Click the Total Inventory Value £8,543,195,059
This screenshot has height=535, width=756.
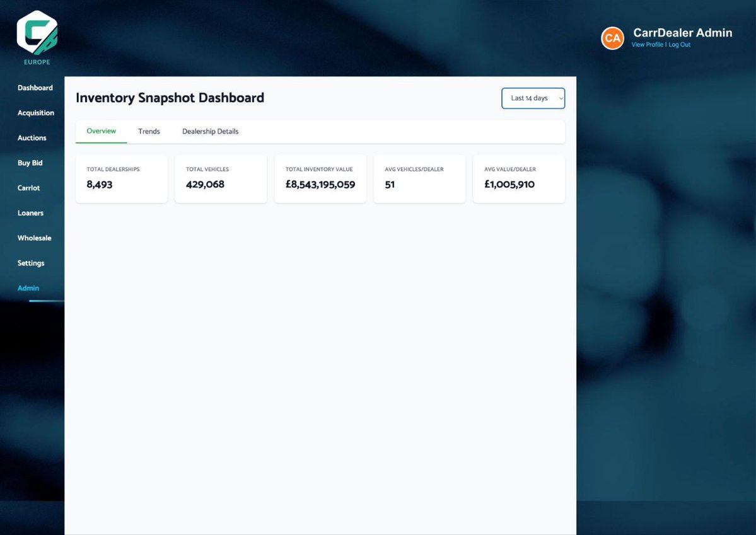[320, 185]
